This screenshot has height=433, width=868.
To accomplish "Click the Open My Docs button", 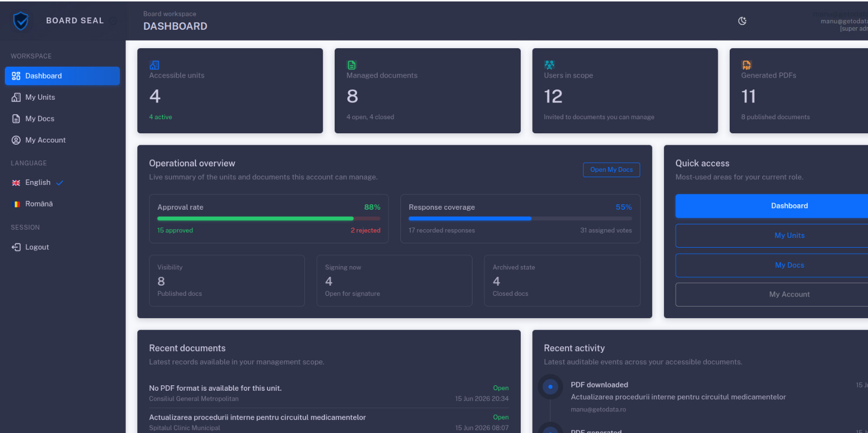I will pos(611,170).
